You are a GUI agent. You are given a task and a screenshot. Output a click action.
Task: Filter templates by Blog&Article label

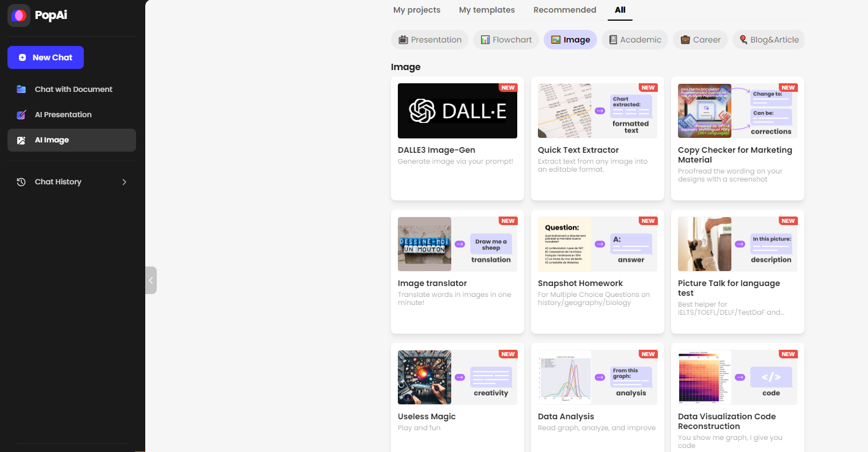pos(774,40)
